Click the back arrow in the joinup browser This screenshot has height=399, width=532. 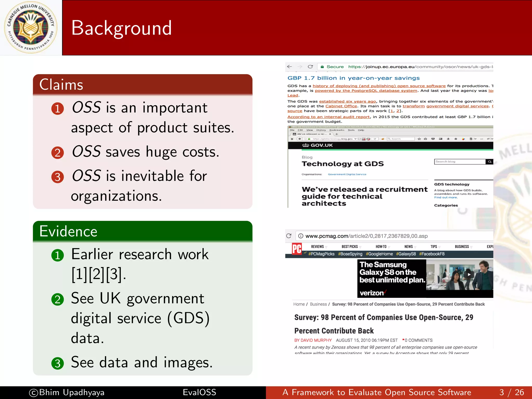[289, 66]
